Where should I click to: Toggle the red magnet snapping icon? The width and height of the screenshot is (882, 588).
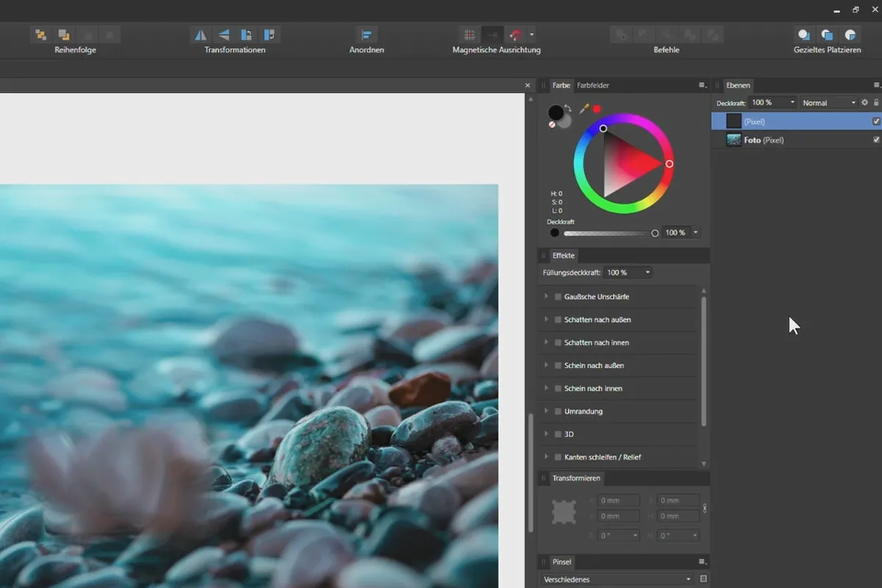click(515, 35)
